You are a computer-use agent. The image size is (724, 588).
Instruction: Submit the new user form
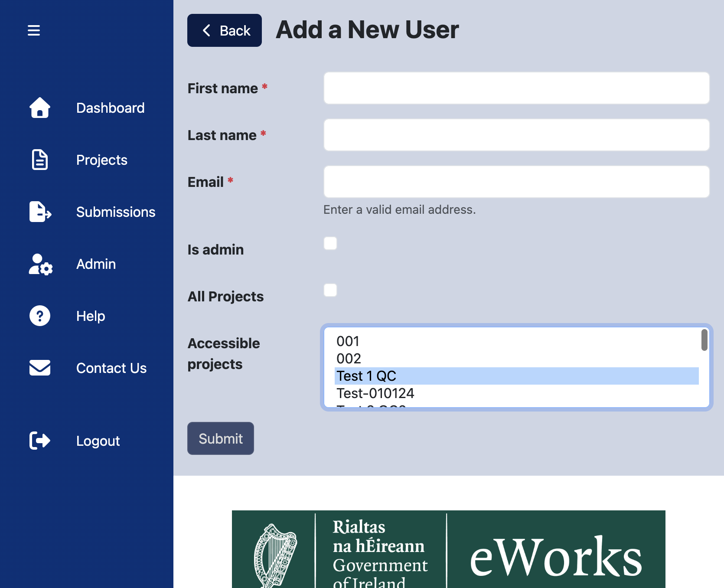221,438
